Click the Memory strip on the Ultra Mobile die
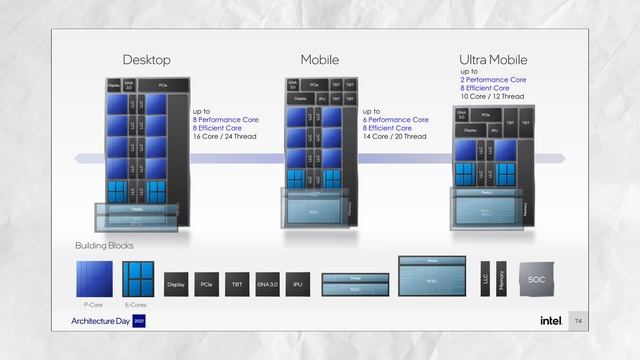 pyautogui.click(x=526, y=183)
